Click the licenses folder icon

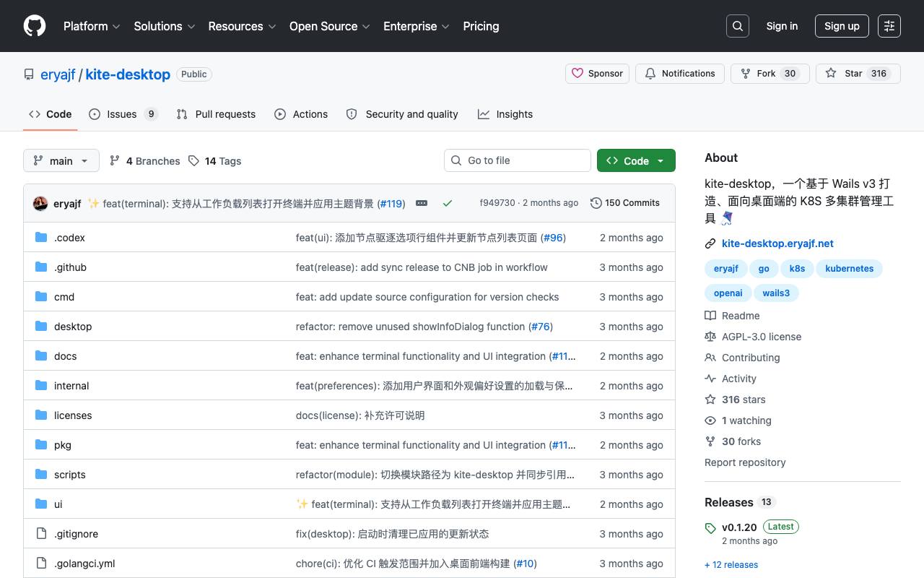pos(41,415)
